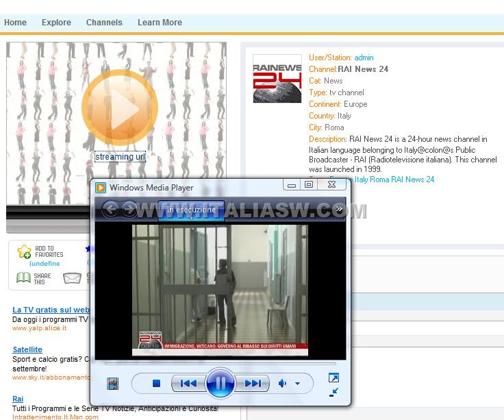Open the admin user/station link

(x=364, y=58)
